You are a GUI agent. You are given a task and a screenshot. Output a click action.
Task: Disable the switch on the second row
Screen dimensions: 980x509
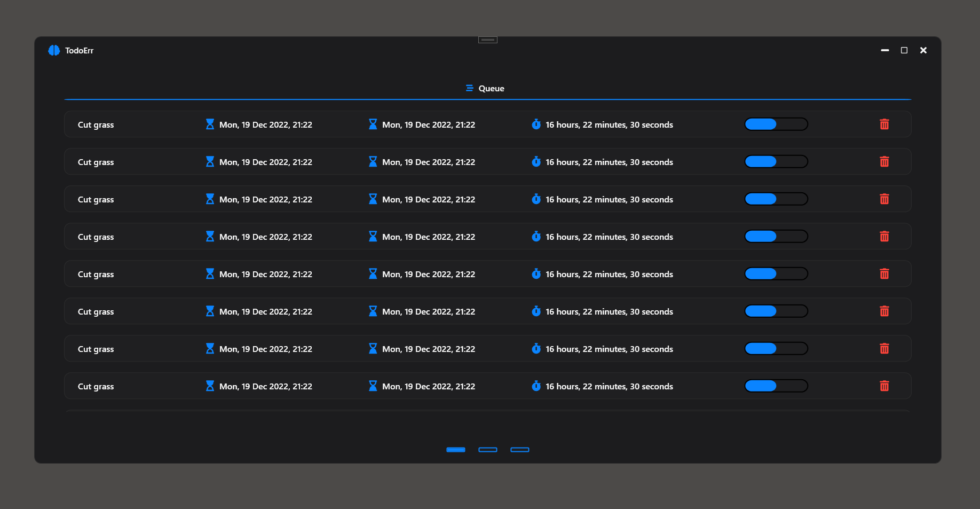coord(776,161)
